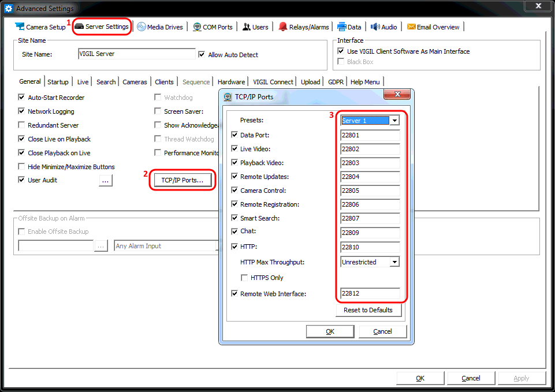Click OK in Advanced Settings window

(x=420, y=378)
